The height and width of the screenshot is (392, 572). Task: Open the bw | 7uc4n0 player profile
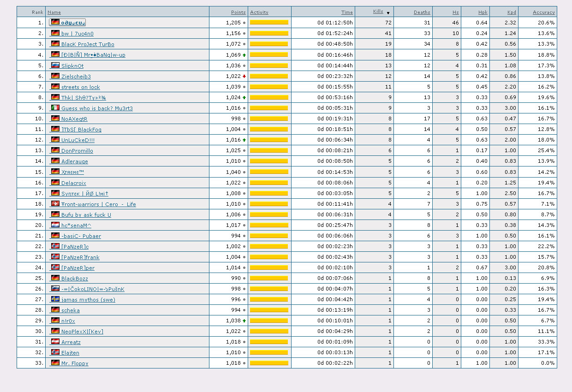point(77,34)
